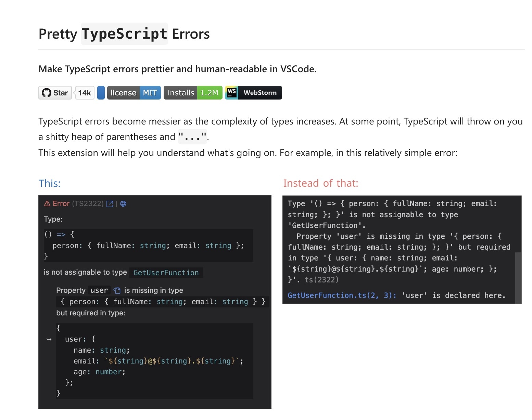Click the 'is not assignable to type' text
This screenshot has height=420, width=532.
coord(85,272)
